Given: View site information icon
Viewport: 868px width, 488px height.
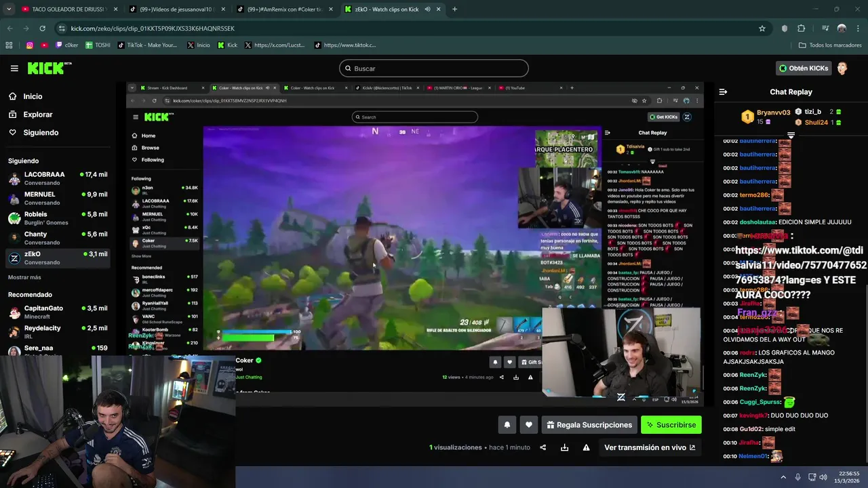Looking at the screenshot, I should coord(62,28).
